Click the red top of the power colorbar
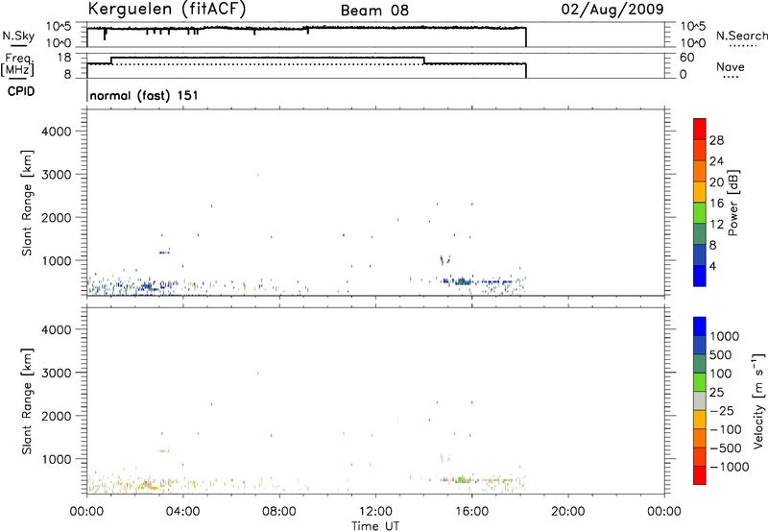Image resolution: width=768 pixels, height=532 pixels. [700, 129]
